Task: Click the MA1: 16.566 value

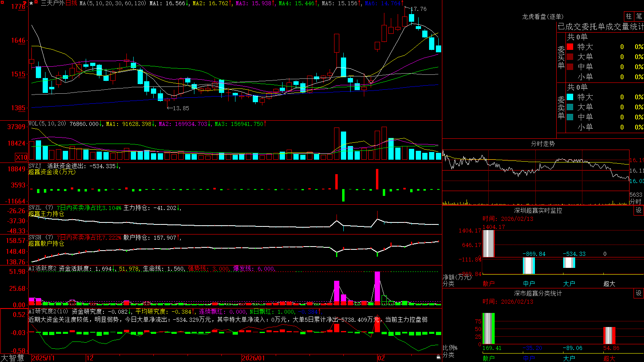Action: click(167, 3)
